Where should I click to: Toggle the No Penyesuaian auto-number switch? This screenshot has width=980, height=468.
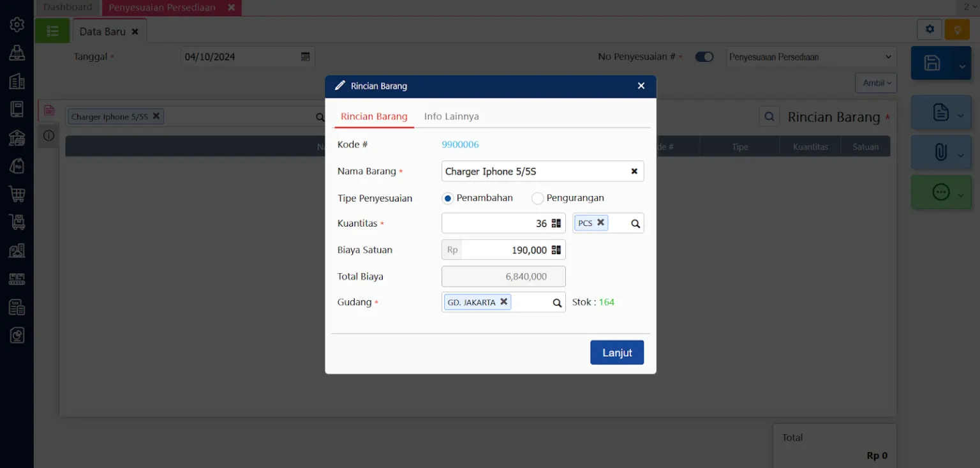[x=704, y=57]
